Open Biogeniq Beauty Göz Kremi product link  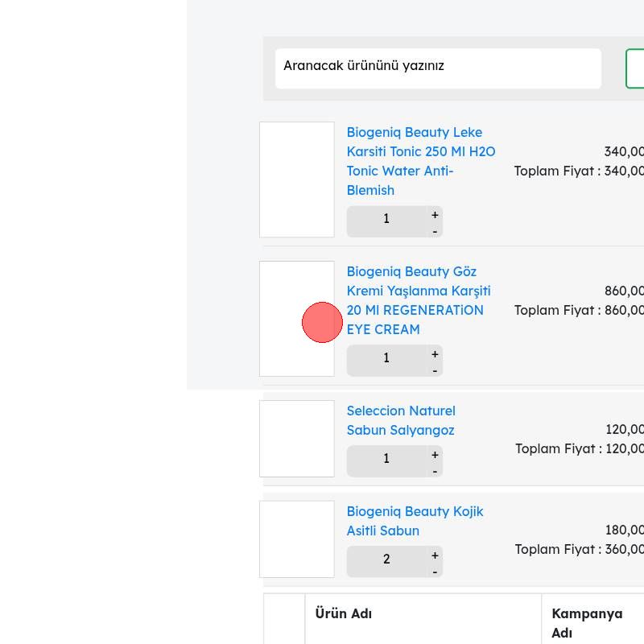tap(419, 300)
